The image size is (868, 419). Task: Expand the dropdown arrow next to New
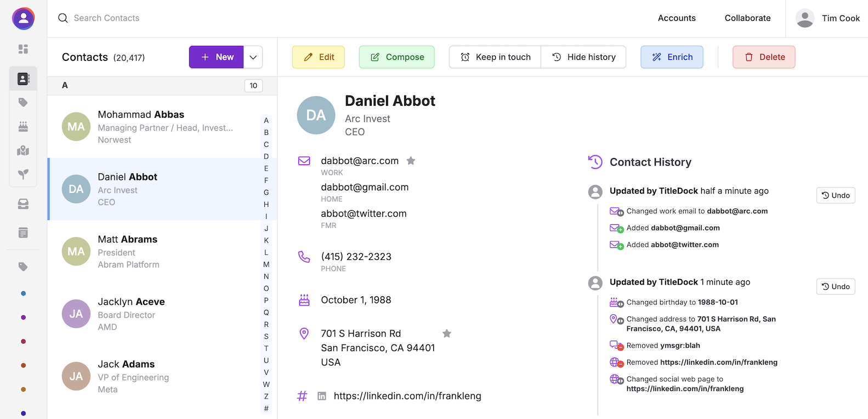coord(253,57)
